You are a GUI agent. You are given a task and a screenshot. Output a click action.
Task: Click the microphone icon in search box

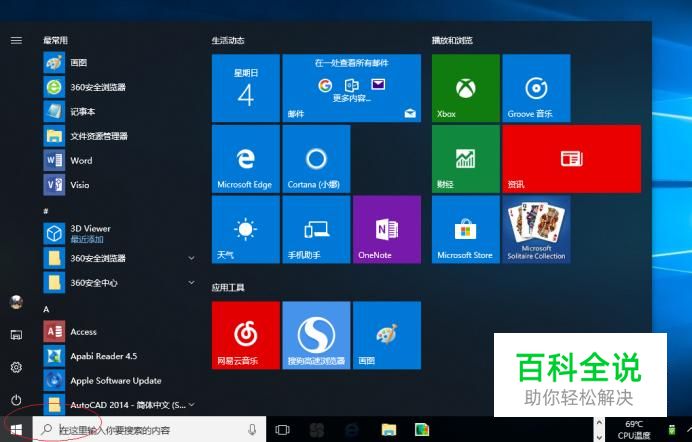coord(252,429)
